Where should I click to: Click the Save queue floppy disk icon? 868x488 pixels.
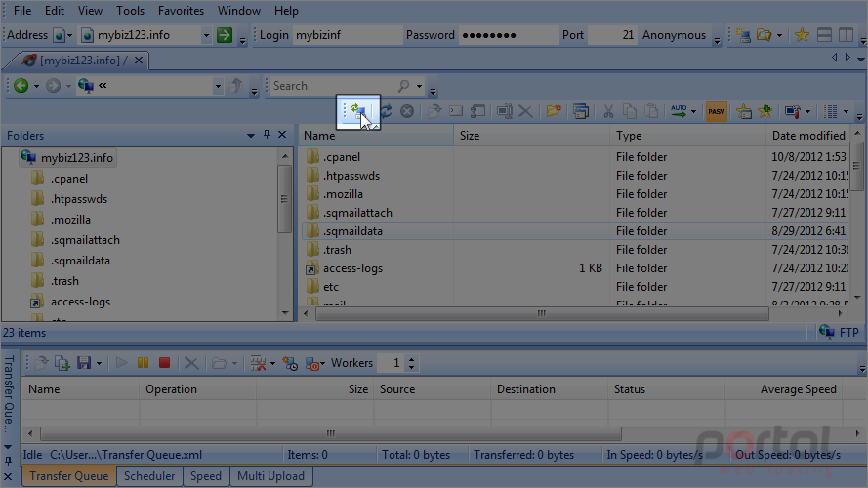84,363
